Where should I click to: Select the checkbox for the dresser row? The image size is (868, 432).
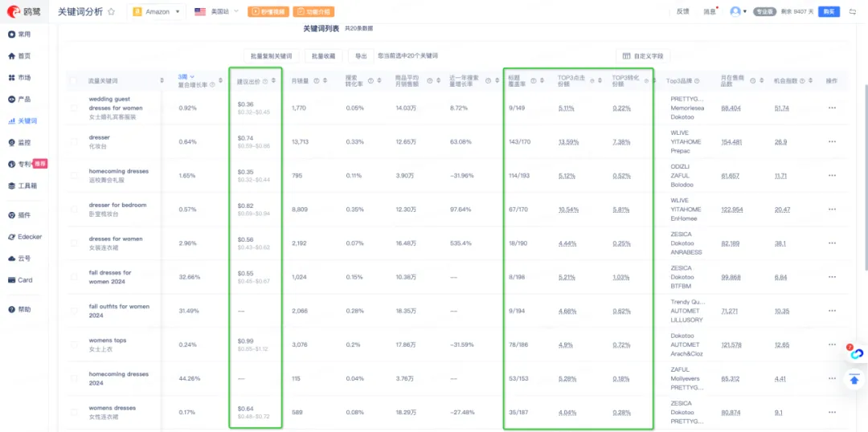[x=74, y=141]
